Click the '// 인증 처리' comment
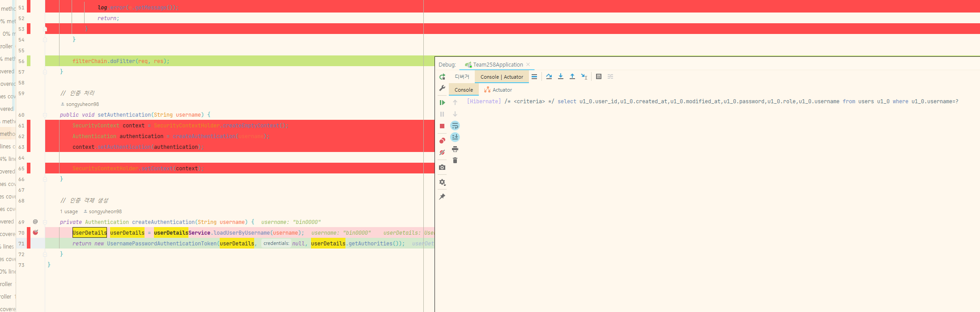The height and width of the screenshot is (312, 980). [x=77, y=93]
